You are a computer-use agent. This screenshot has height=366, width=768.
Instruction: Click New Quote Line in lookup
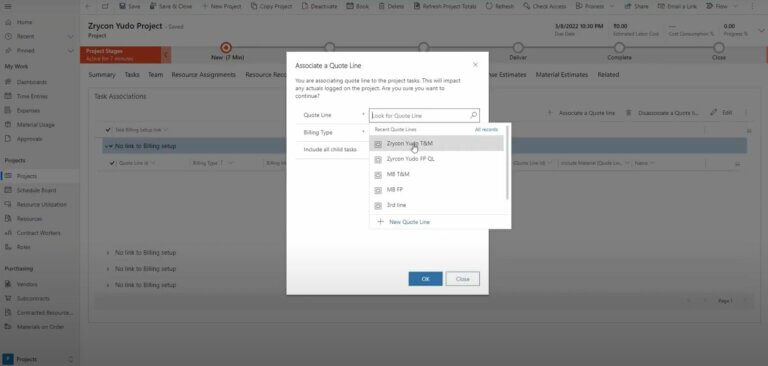point(404,222)
